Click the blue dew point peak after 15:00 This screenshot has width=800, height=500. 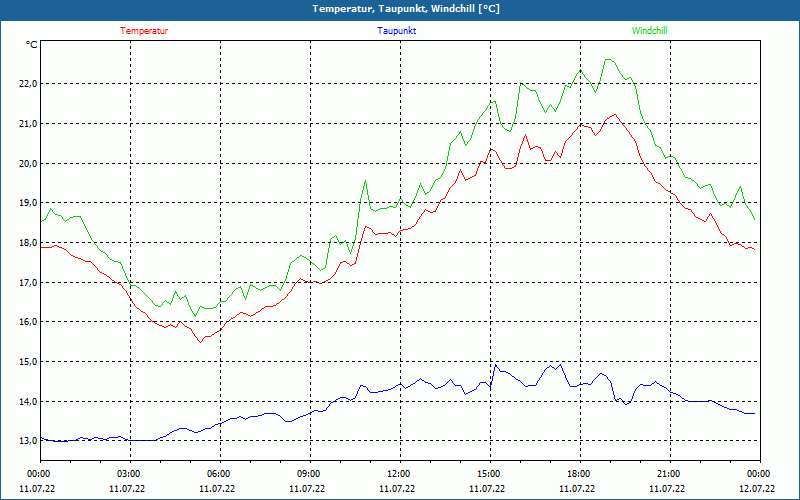[495, 365]
